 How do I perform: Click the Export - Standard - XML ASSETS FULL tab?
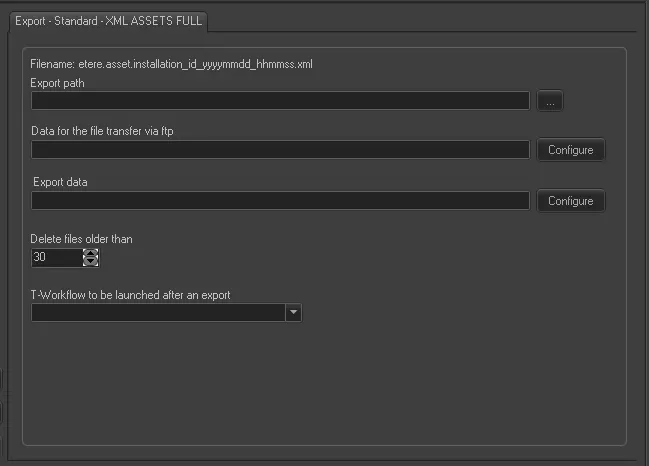coord(107,20)
